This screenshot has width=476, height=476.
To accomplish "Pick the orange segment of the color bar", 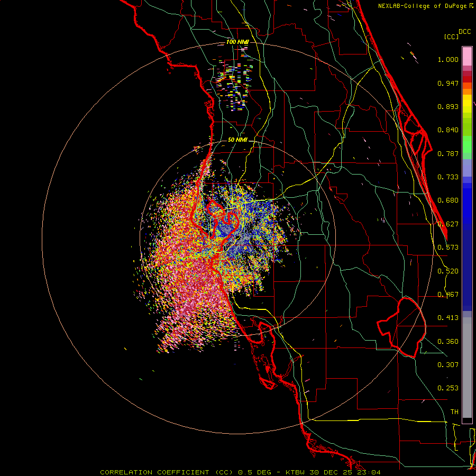I will point(467,91).
